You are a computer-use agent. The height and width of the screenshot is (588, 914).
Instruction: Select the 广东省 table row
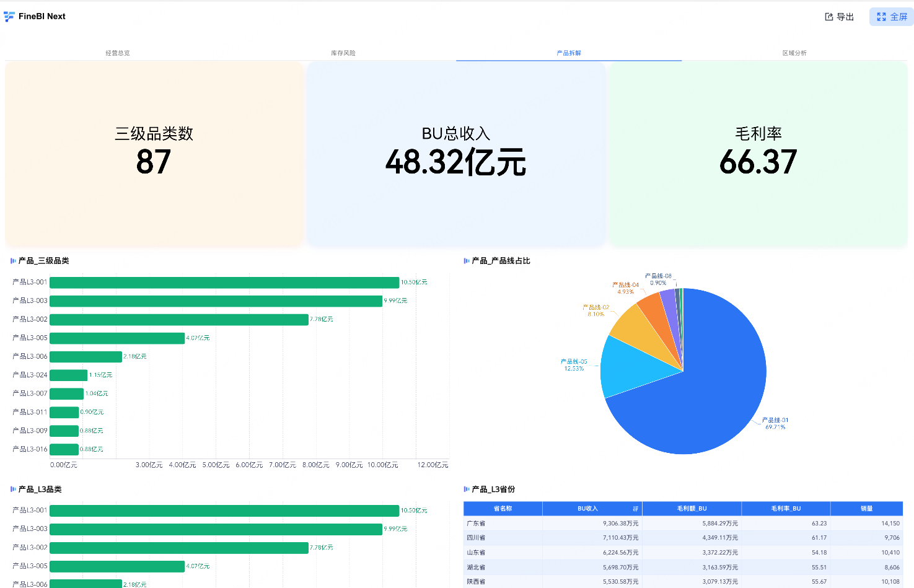pos(683,524)
